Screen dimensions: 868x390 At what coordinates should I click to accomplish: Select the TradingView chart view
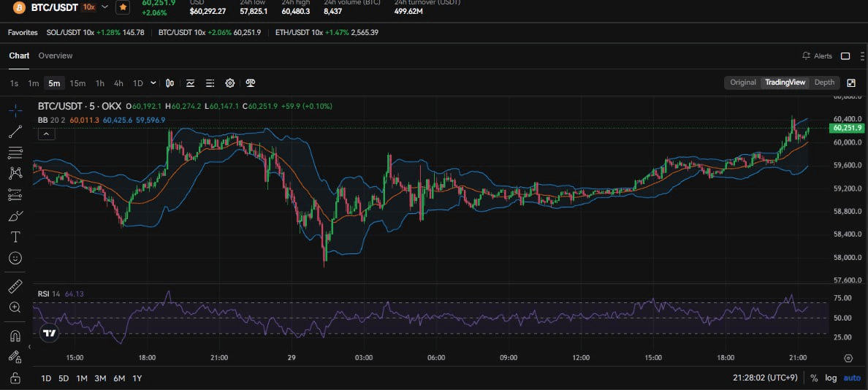pyautogui.click(x=785, y=83)
